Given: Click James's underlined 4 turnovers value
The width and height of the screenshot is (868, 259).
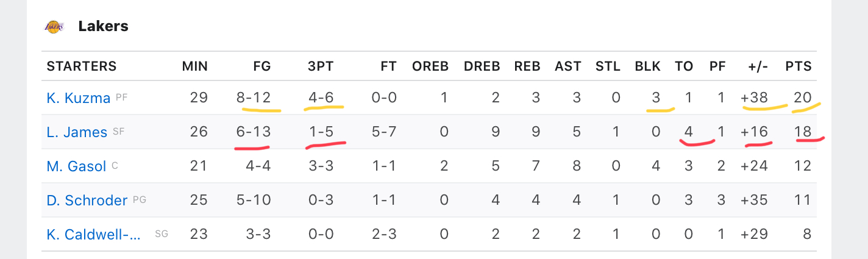Looking at the screenshot, I should 688,132.
